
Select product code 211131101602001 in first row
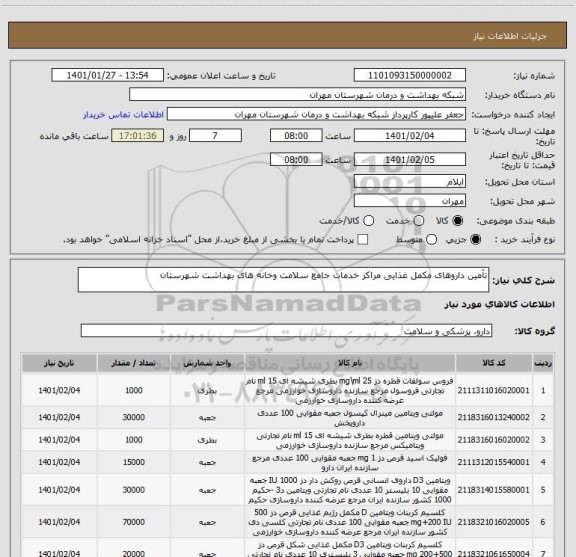494,390
